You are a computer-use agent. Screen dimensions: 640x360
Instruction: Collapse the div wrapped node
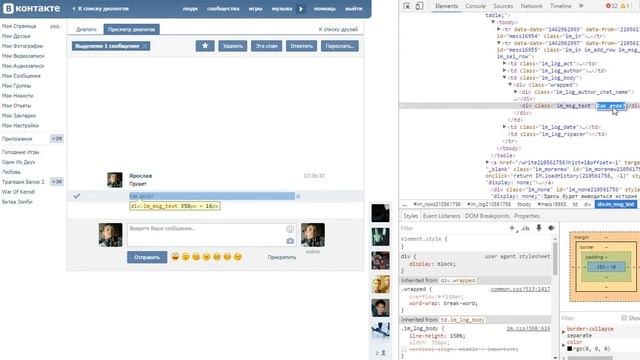pyautogui.click(x=510, y=85)
